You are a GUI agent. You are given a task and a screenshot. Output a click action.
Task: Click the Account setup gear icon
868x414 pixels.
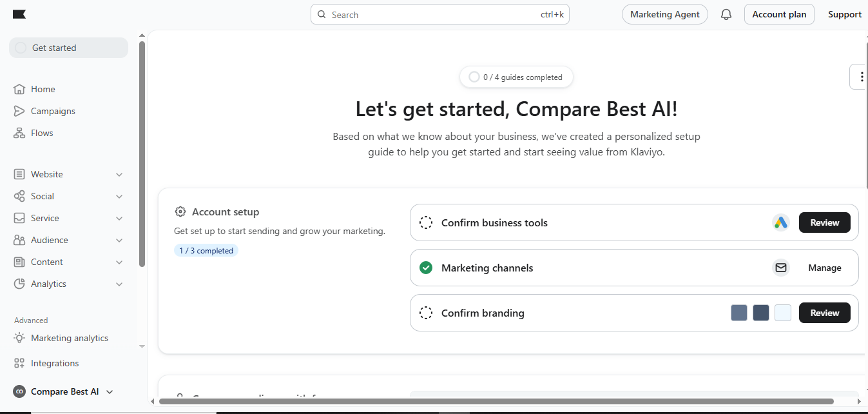180,212
